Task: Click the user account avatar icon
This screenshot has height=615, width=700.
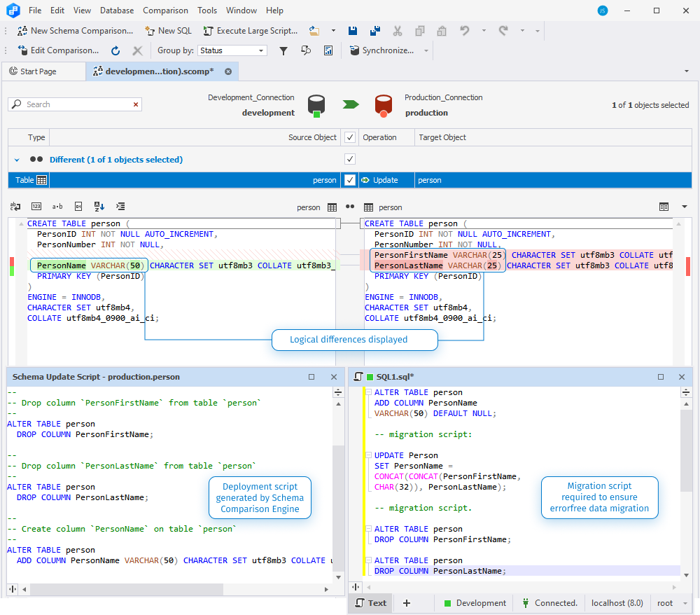Action: (x=603, y=11)
